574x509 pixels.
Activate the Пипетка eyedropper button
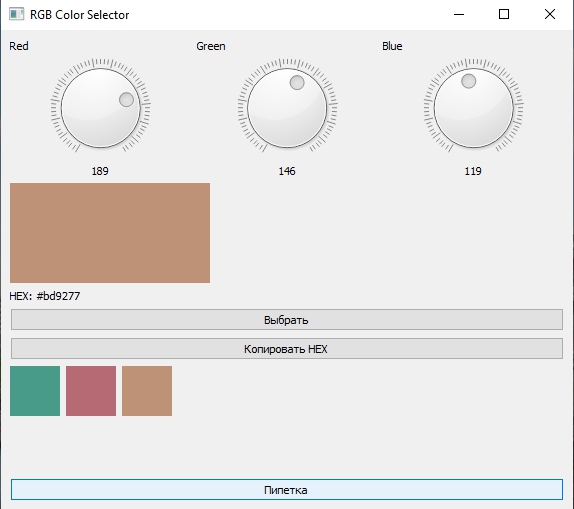pos(287,490)
